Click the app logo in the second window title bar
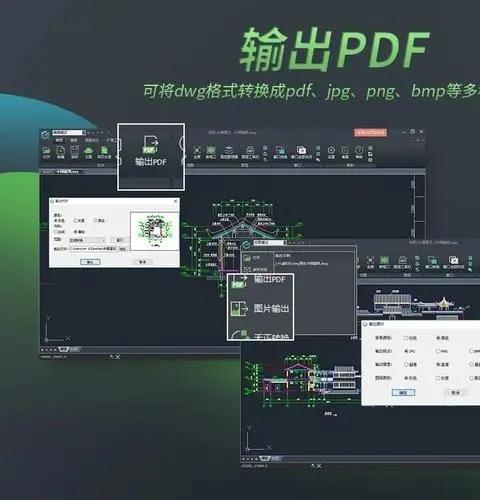Viewport: 480px width, 500px height. (x=246, y=245)
